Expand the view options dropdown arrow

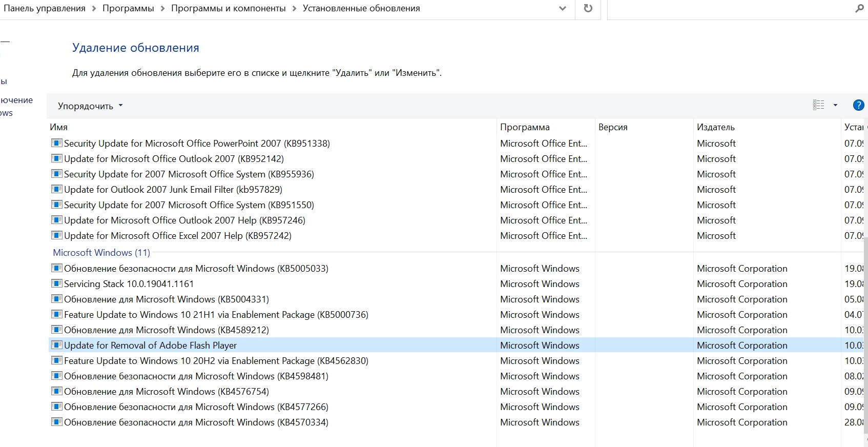[835, 105]
